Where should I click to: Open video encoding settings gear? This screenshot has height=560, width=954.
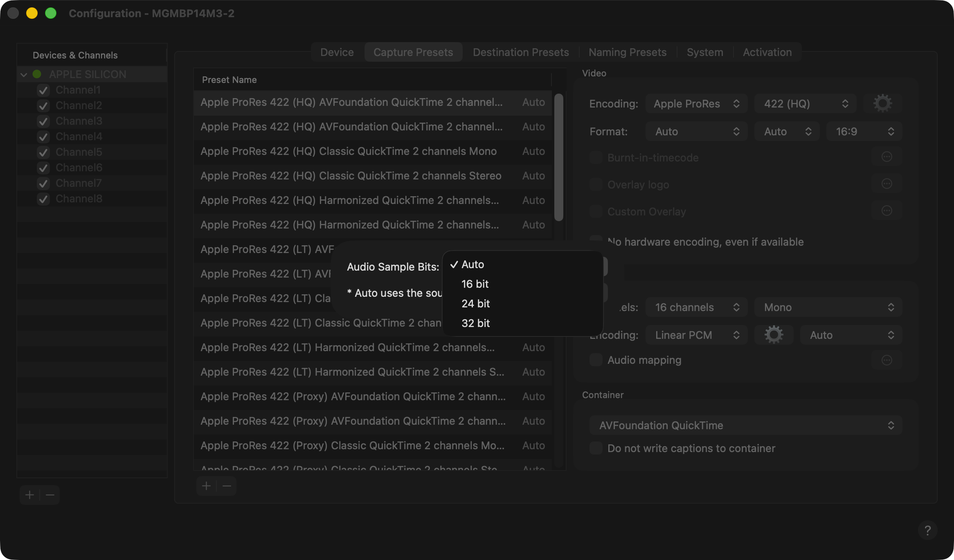pos(882,103)
